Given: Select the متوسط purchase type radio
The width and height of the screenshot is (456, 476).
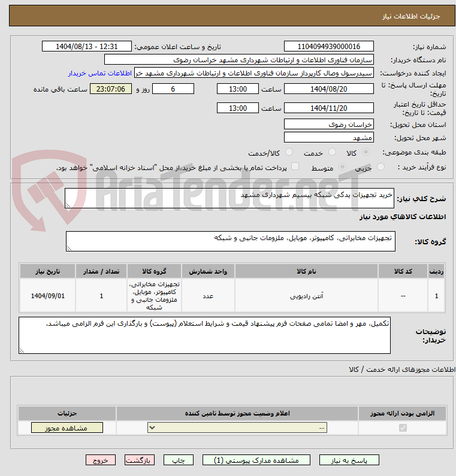Looking at the screenshot, I should coord(342,166).
